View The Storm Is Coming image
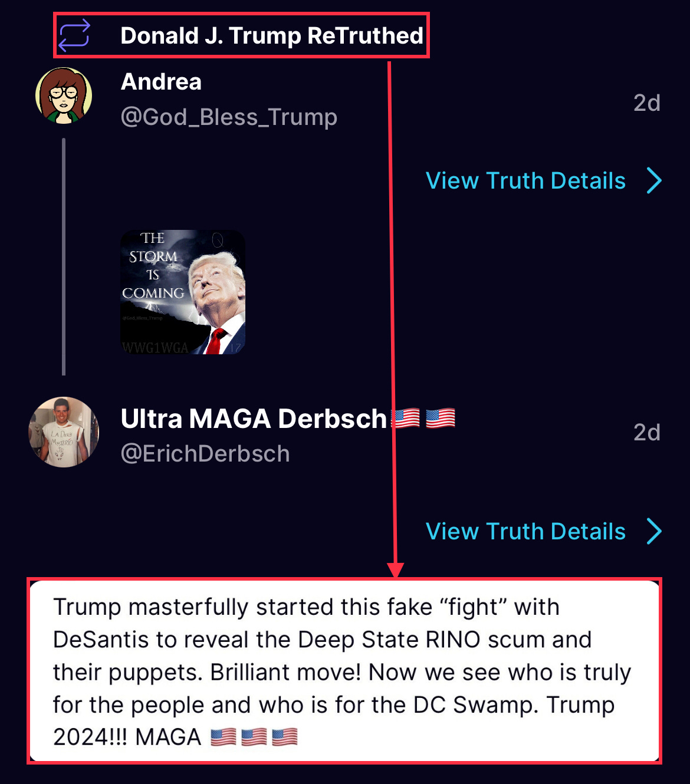The height and width of the screenshot is (784, 690). pyautogui.click(x=183, y=292)
